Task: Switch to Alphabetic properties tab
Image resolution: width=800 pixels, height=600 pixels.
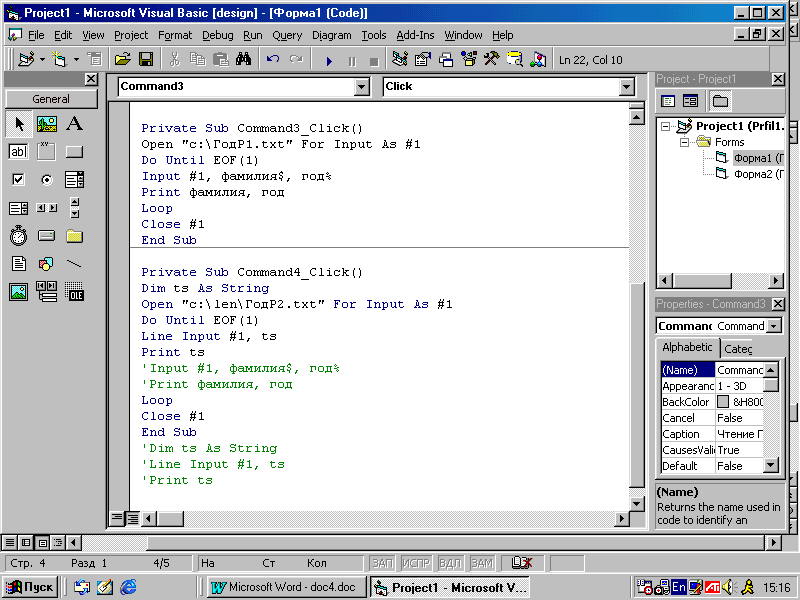Action: click(x=687, y=347)
